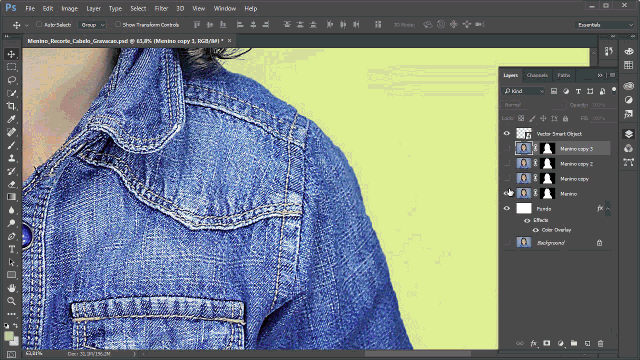The width and height of the screenshot is (640, 360).
Task: Create a new group folder icon
Action: click(574, 344)
